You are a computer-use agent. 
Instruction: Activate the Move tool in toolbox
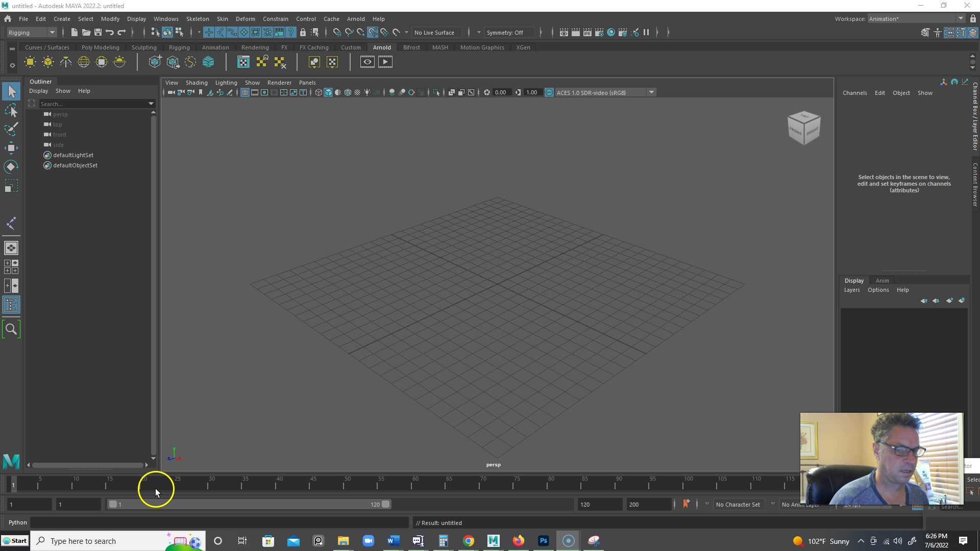click(x=11, y=148)
